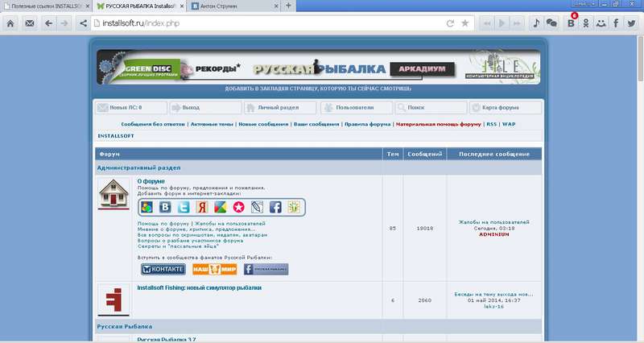Viewport: 644px width, 343px height.
Task: Reload the page using the refresh icon
Action: coord(450,23)
